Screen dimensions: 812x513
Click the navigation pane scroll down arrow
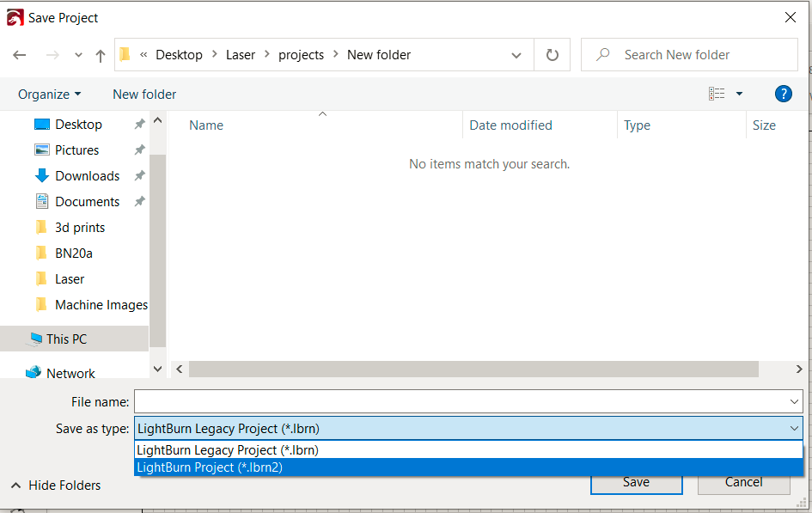(x=158, y=369)
